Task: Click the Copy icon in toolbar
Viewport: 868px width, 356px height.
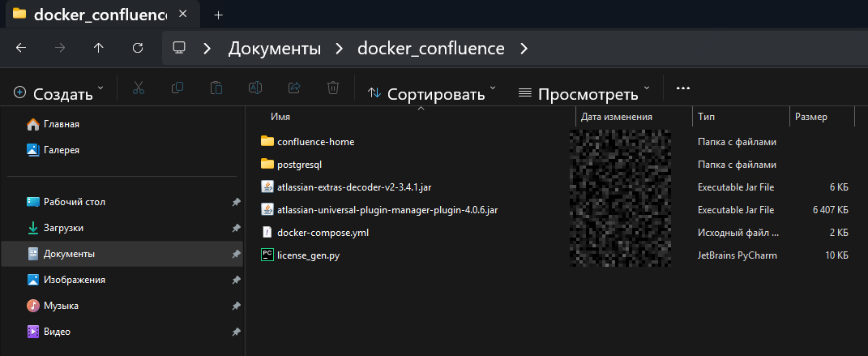Action: coord(177,88)
